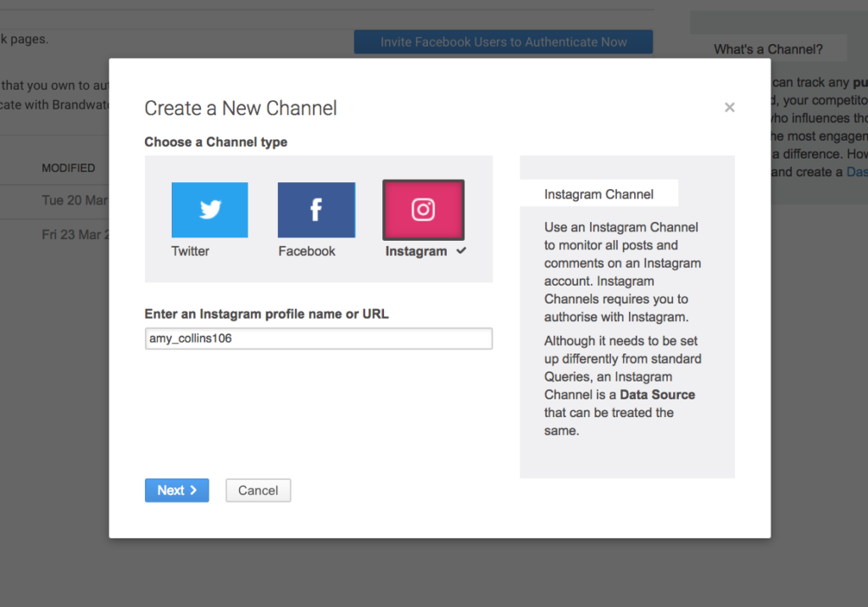
Task: Focus the Instagram profile name input field
Action: (x=318, y=338)
